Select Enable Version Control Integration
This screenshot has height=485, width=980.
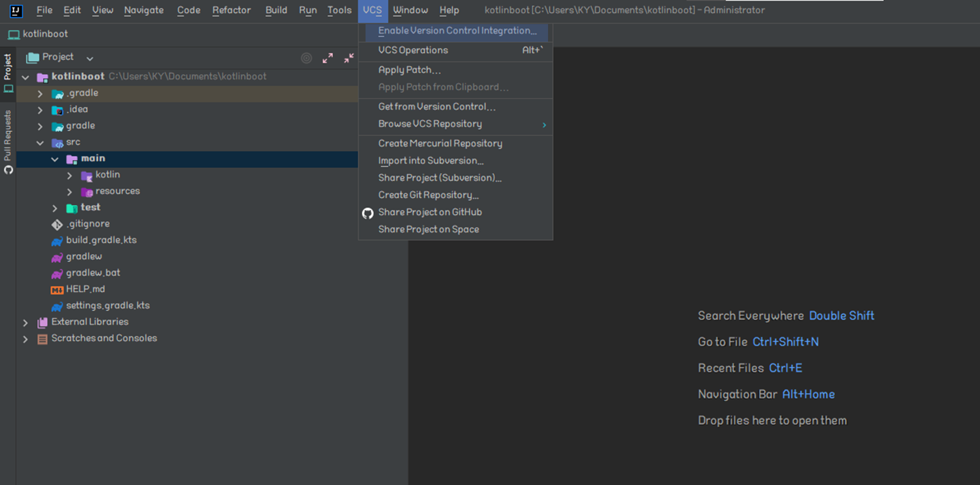[x=455, y=31]
